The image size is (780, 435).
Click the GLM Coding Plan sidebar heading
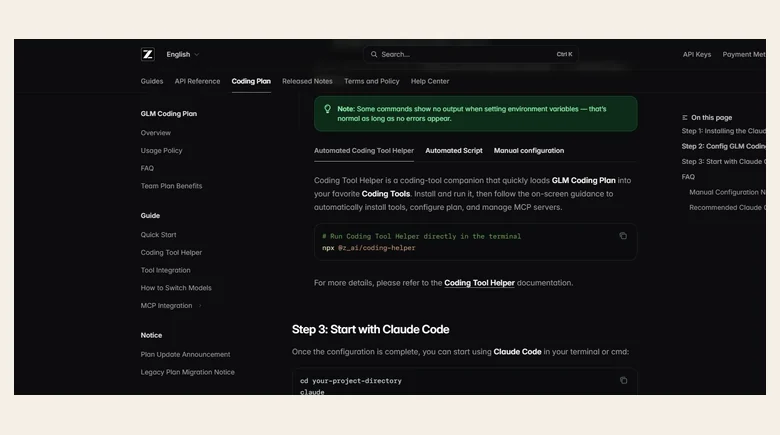coord(169,113)
